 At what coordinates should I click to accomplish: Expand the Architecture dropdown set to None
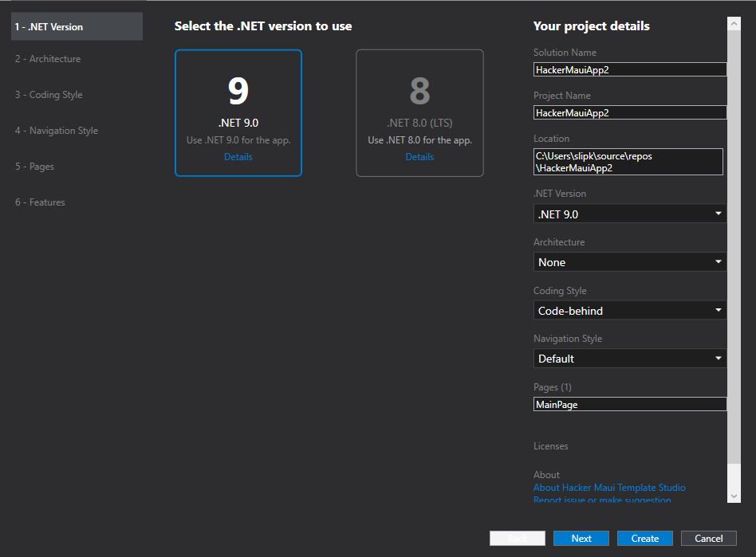(x=629, y=262)
